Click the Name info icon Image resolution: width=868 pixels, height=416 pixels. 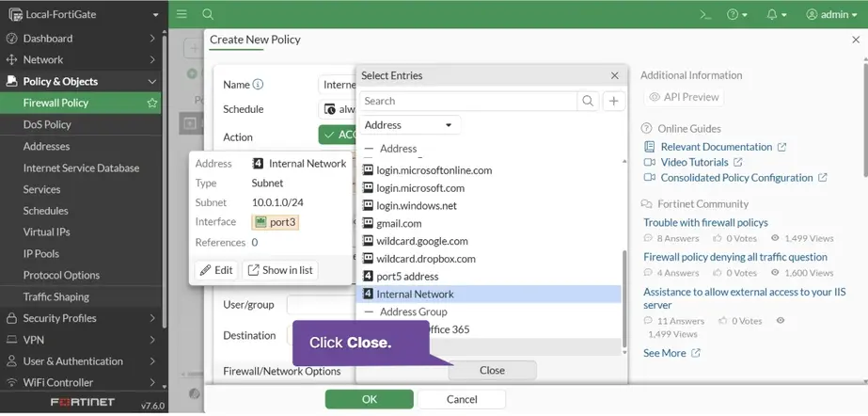258,85
